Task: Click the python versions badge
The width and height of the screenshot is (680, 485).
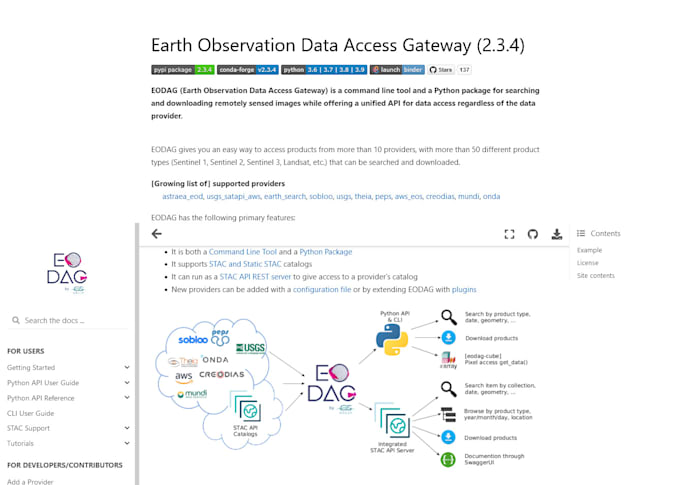Action: [x=324, y=69]
